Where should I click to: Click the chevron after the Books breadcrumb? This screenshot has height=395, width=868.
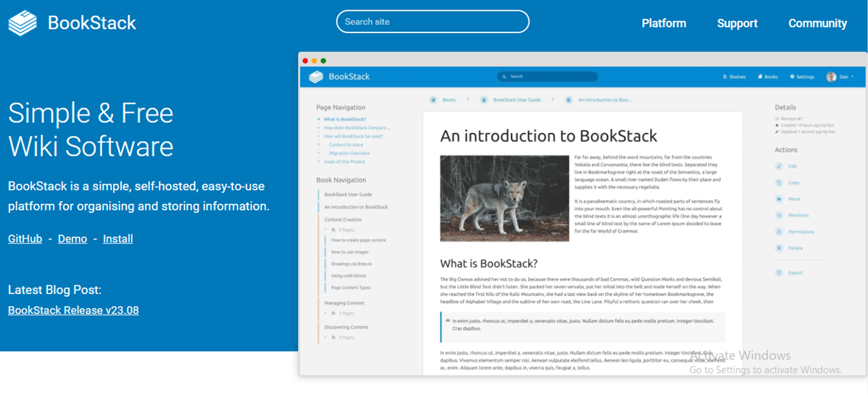(x=468, y=100)
